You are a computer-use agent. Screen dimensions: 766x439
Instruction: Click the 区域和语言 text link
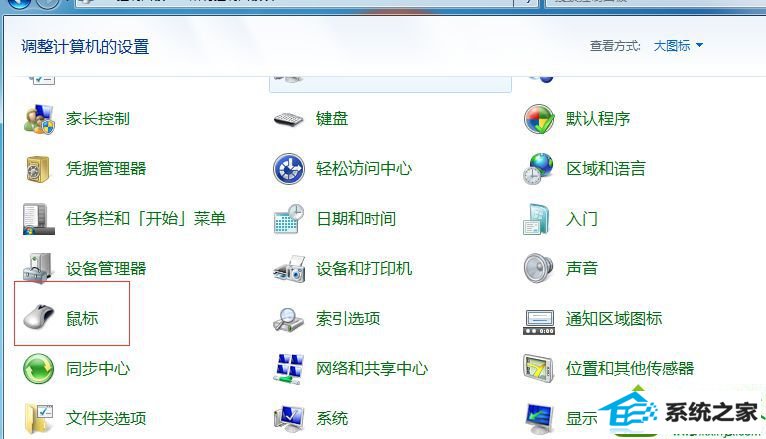click(606, 169)
